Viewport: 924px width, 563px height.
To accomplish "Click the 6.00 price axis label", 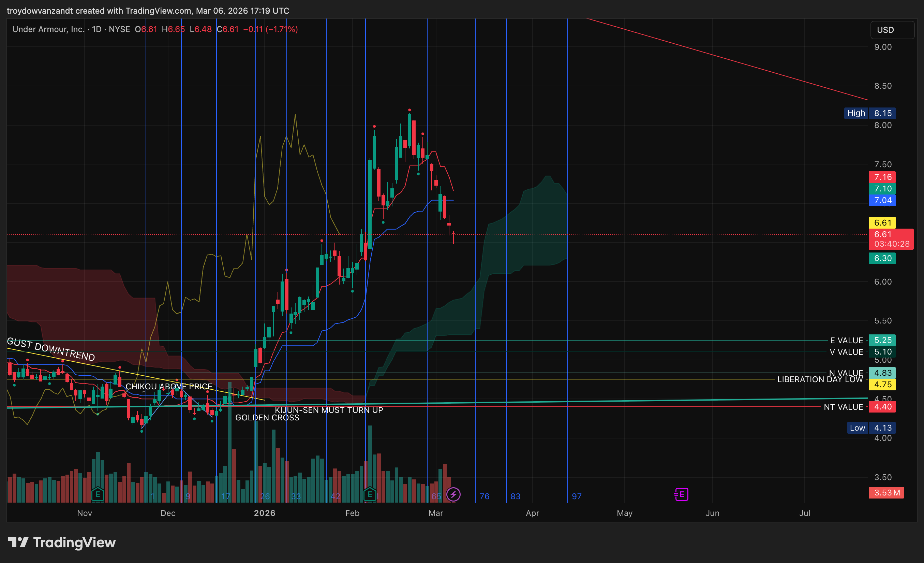I will click(x=883, y=282).
